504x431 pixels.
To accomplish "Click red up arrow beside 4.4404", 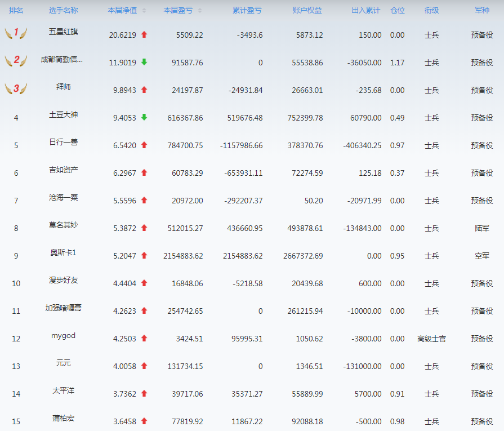I will [x=144, y=283].
